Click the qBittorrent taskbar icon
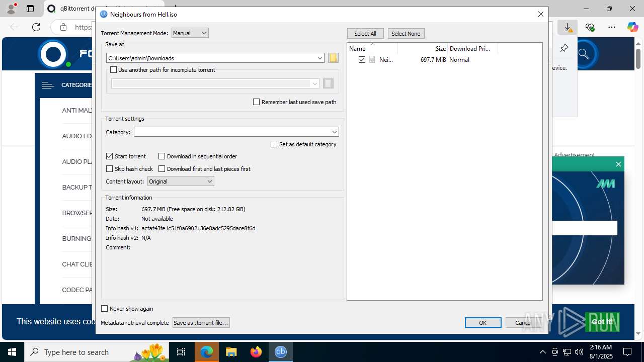 click(280, 352)
